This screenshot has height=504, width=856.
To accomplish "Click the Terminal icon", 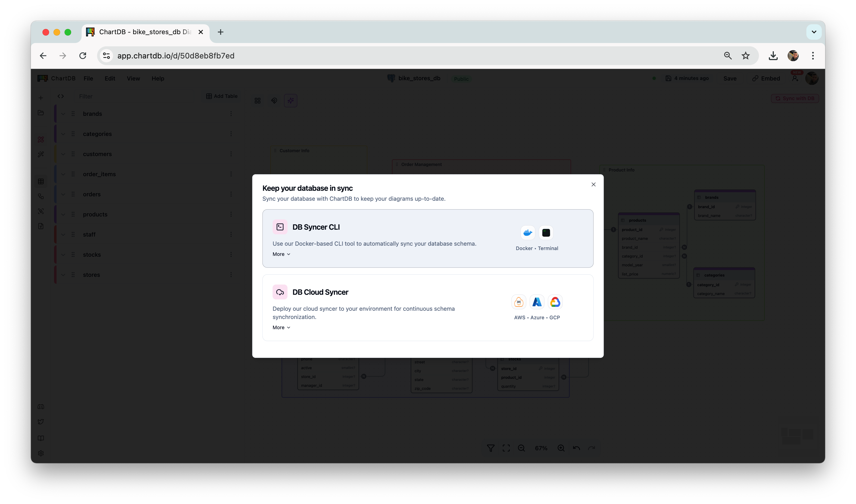I will [x=546, y=233].
